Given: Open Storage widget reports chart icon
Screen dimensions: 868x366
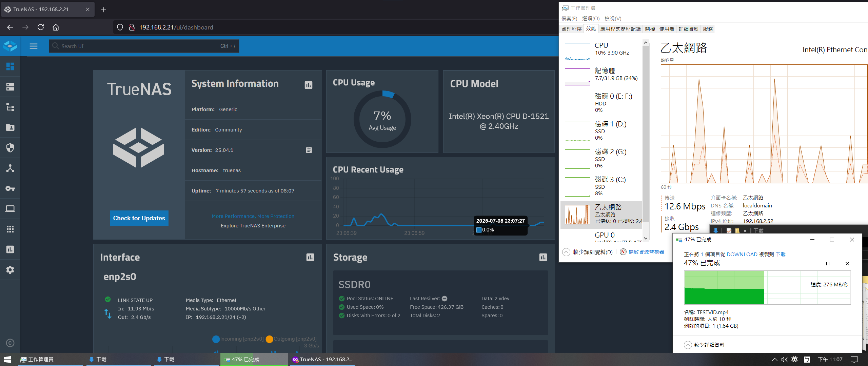Looking at the screenshot, I should coord(543,257).
